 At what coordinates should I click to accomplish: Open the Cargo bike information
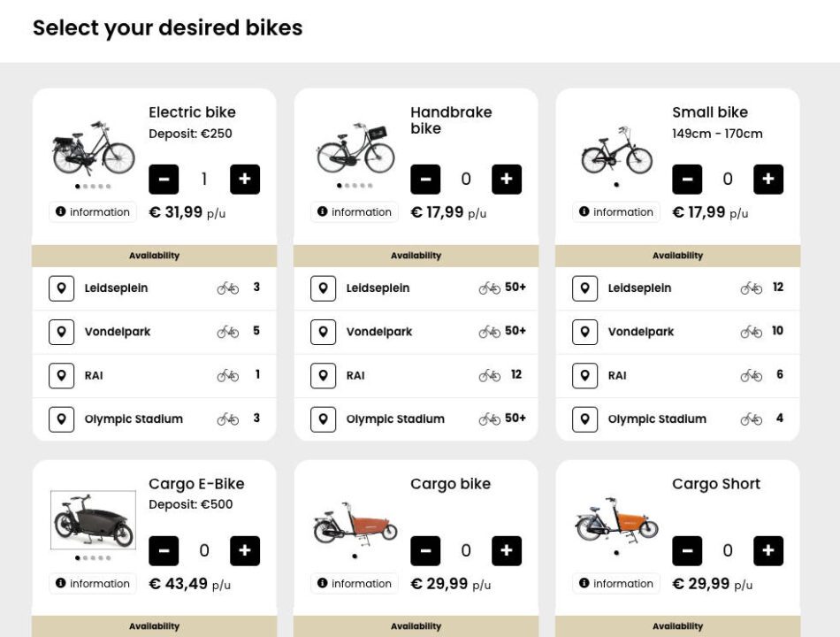tap(354, 583)
